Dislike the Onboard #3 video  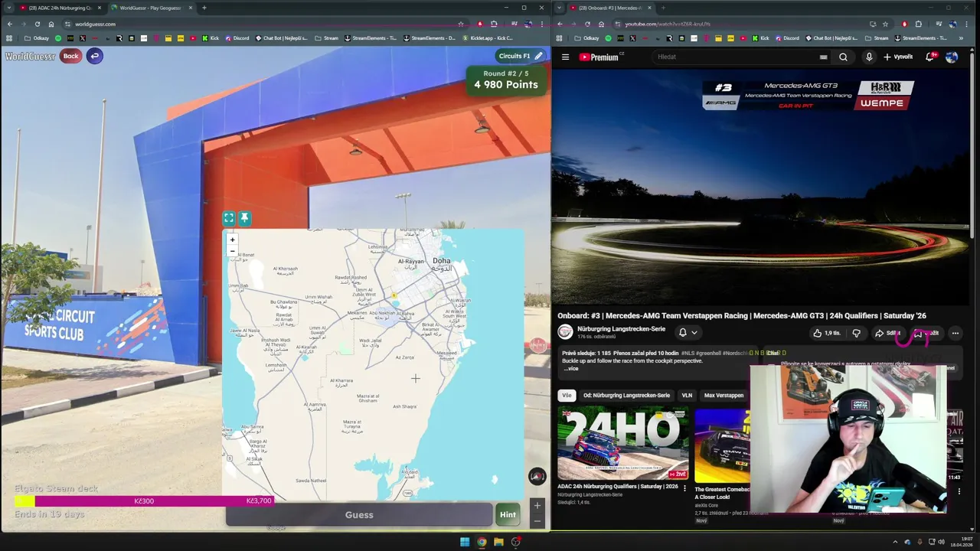tap(856, 333)
